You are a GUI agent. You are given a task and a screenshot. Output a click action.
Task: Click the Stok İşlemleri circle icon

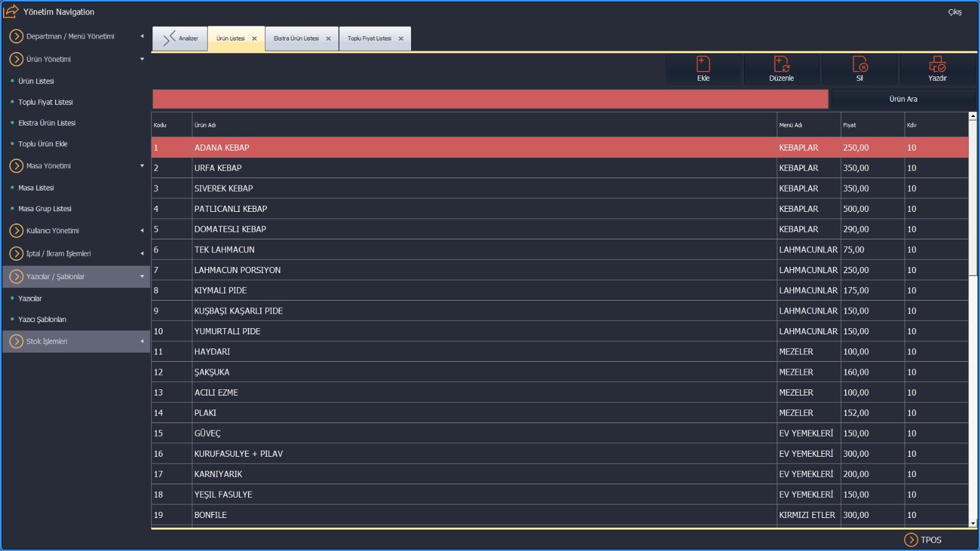click(x=17, y=342)
